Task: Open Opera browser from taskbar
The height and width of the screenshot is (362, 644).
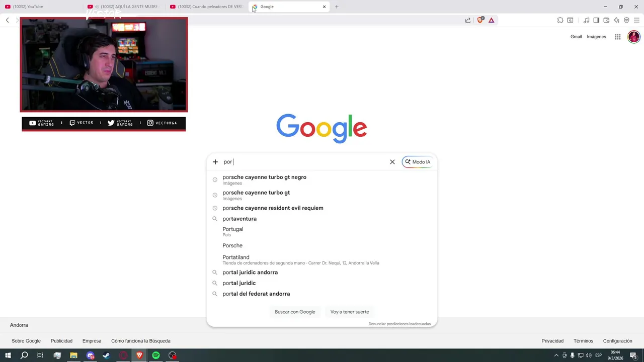Action: (x=123, y=355)
